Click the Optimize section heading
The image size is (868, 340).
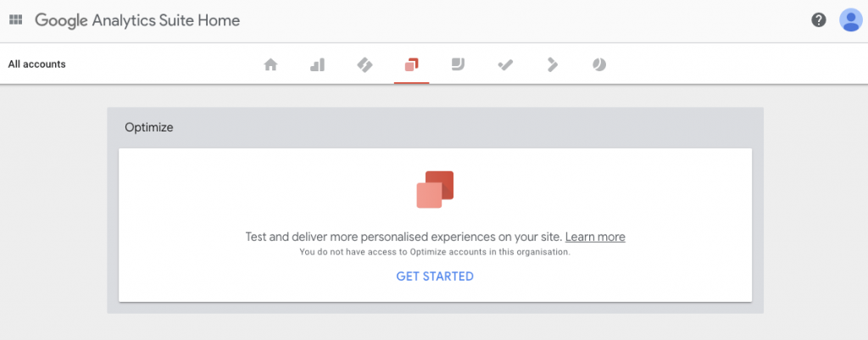(x=149, y=127)
